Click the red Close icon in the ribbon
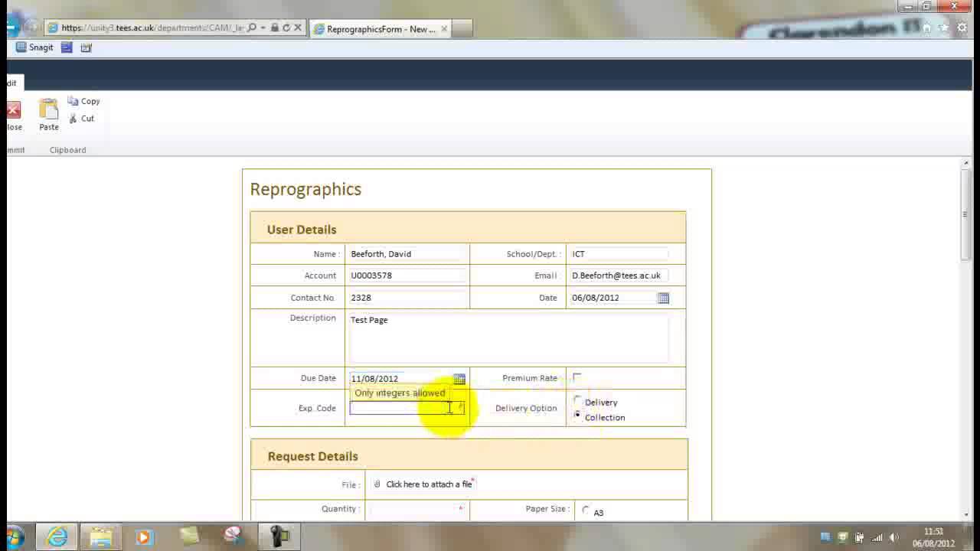 coord(13,110)
